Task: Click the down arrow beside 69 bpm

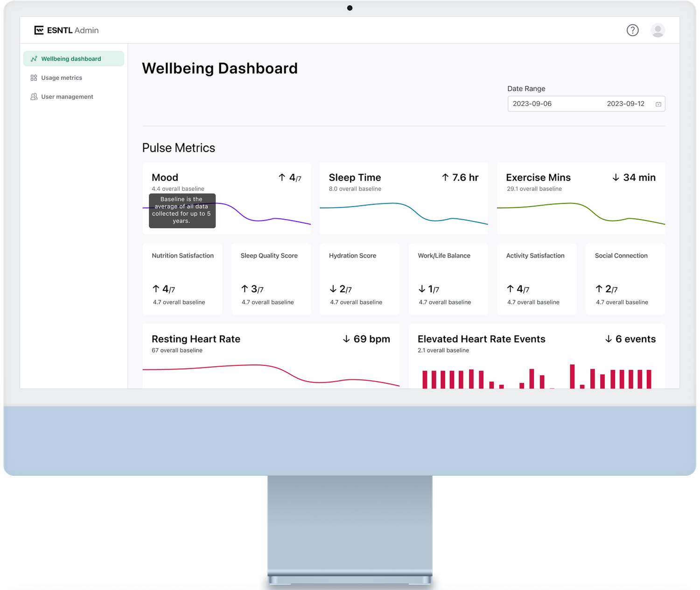Action: pos(346,339)
